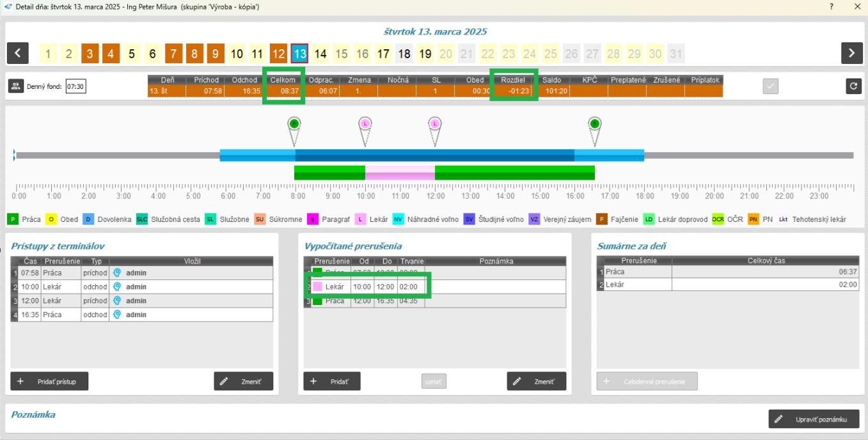The height and width of the screenshot is (440, 868).
Task: Go to previous month with left arrow
Action: tap(19, 52)
